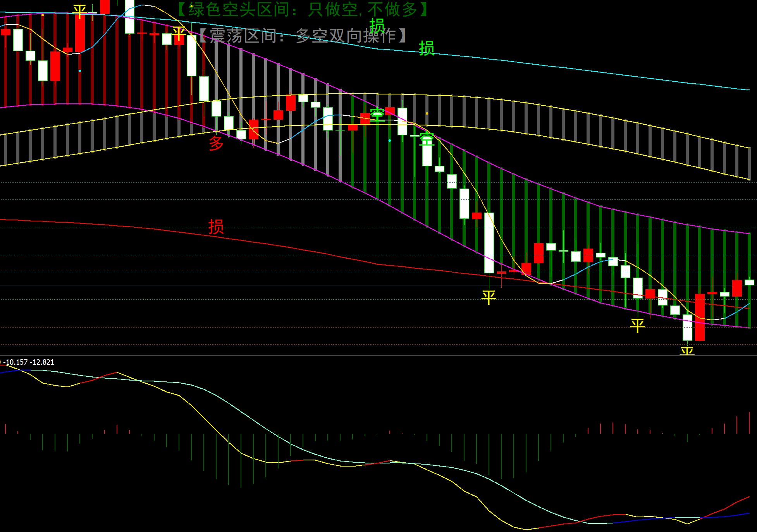The image size is (757, 532).
Task: Select the tallest white candlestick in the downtrend
Action: [489, 243]
